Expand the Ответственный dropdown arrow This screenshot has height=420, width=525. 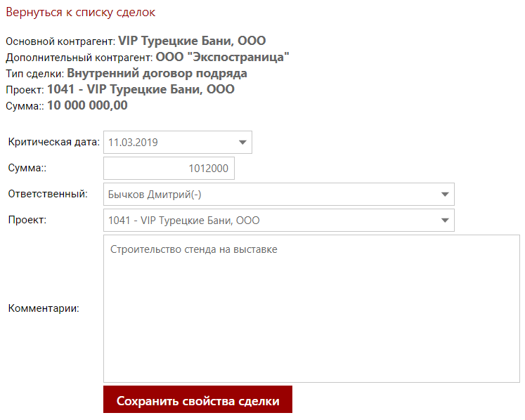pos(445,195)
